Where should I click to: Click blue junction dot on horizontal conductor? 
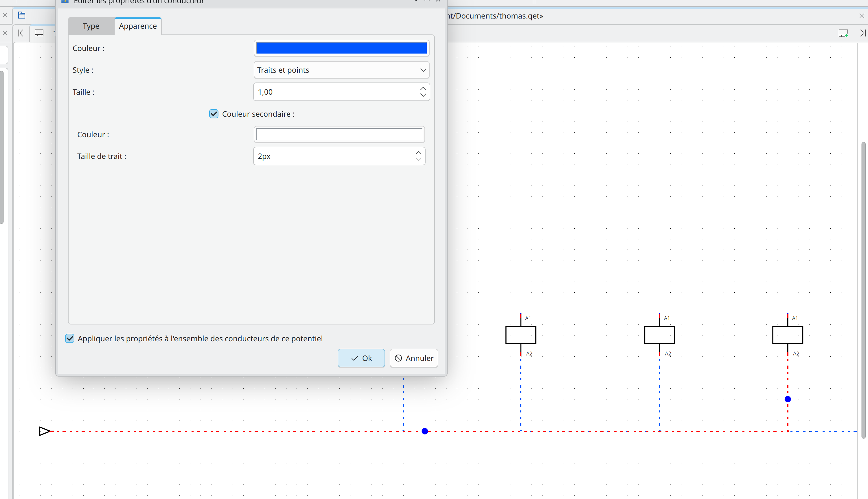[x=425, y=431]
